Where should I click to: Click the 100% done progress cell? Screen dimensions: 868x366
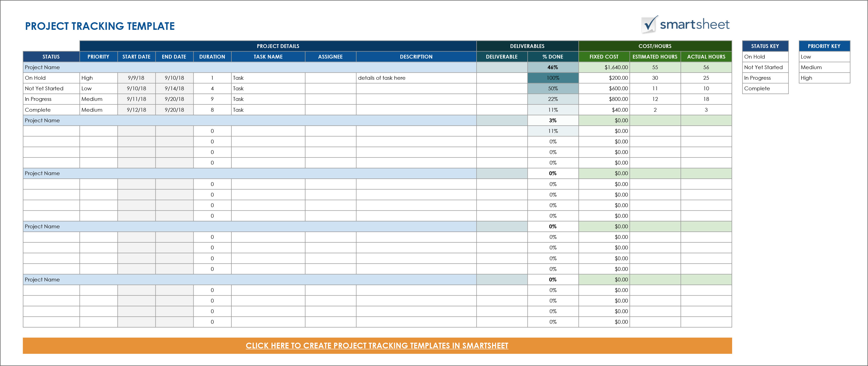(x=553, y=78)
